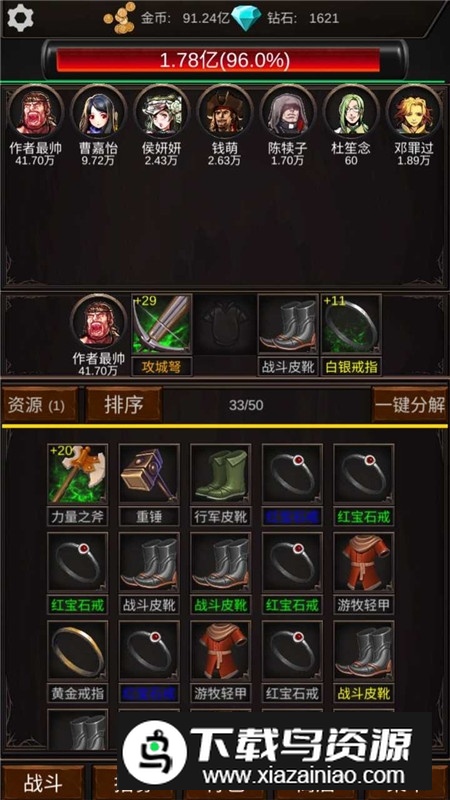Click the 排序 sort button
The image size is (450, 800).
coord(123,405)
